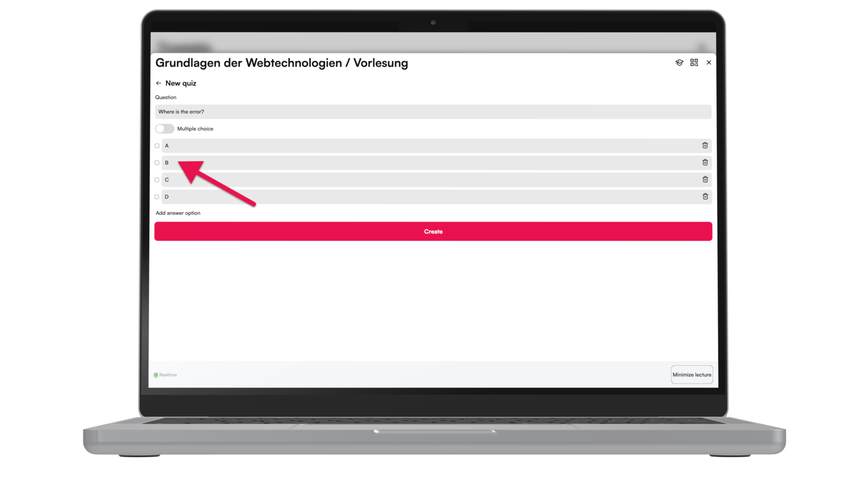Select answer option C checkbox
The height and width of the screenshot is (488, 868).
(x=157, y=180)
